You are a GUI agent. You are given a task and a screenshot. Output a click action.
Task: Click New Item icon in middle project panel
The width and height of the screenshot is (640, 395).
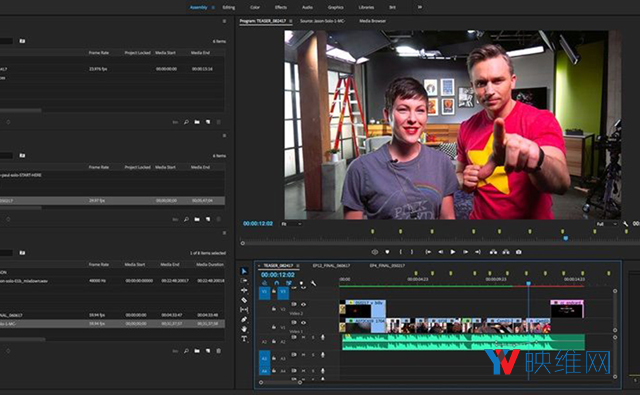pos(208,219)
